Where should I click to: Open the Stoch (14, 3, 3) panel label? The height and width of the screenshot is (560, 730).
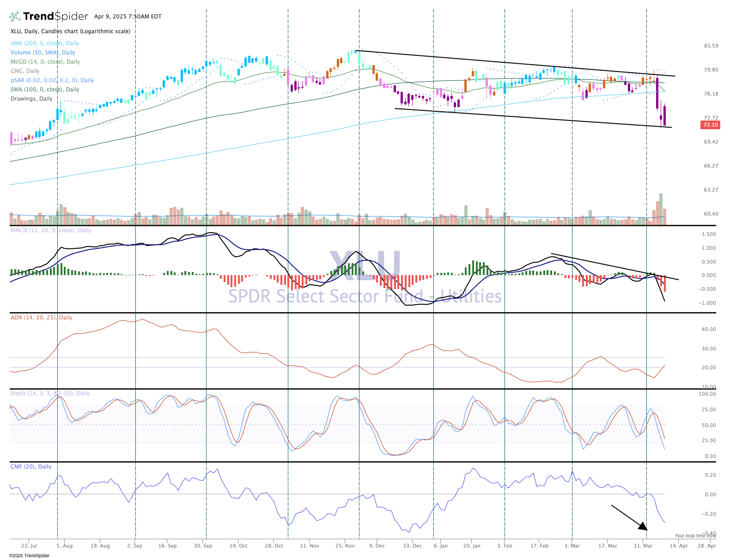click(x=50, y=393)
